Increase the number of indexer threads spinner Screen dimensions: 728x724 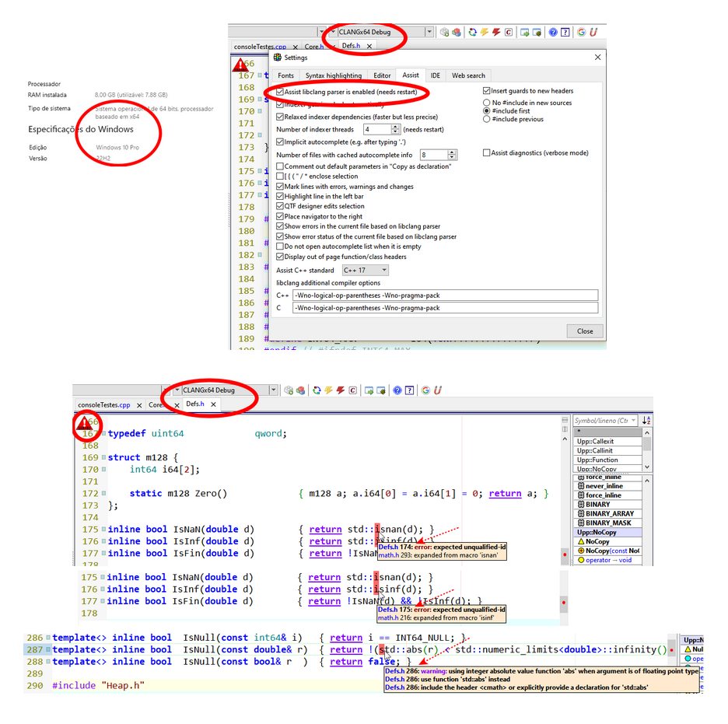397,127
